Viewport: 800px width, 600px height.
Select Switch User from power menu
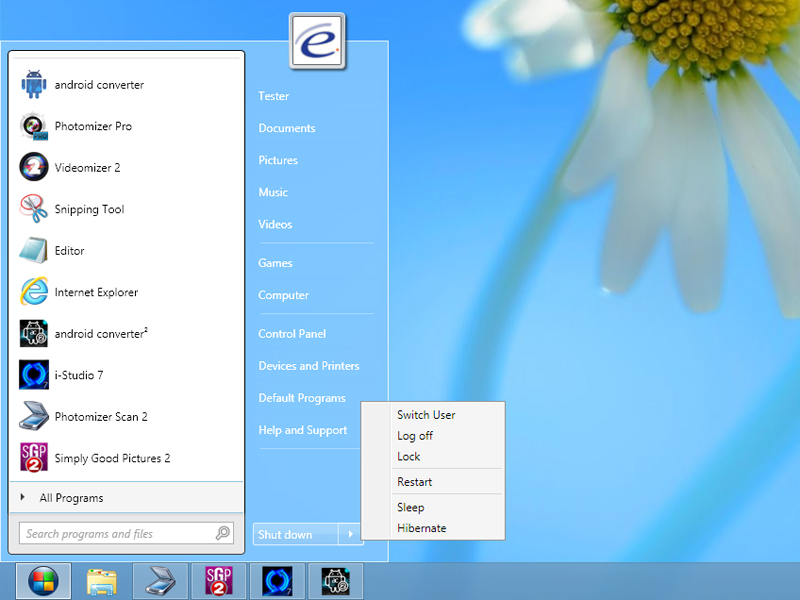click(x=426, y=415)
